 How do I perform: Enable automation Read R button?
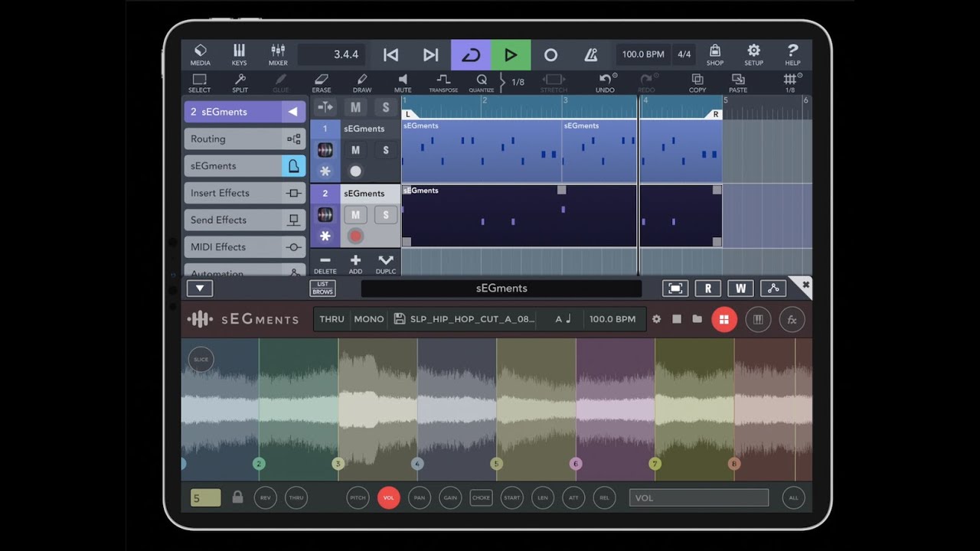point(707,289)
